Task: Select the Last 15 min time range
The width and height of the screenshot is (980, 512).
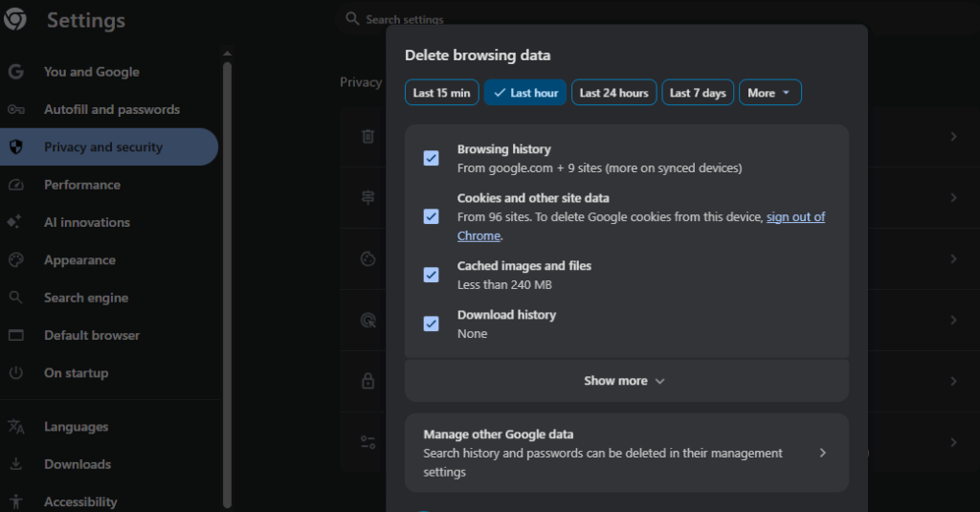Action: (442, 93)
